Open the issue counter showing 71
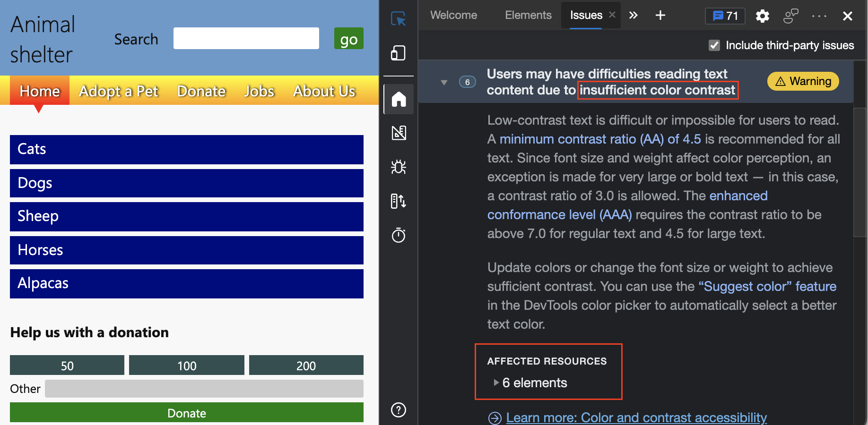The width and height of the screenshot is (868, 425). pyautogui.click(x=725, y=16)
